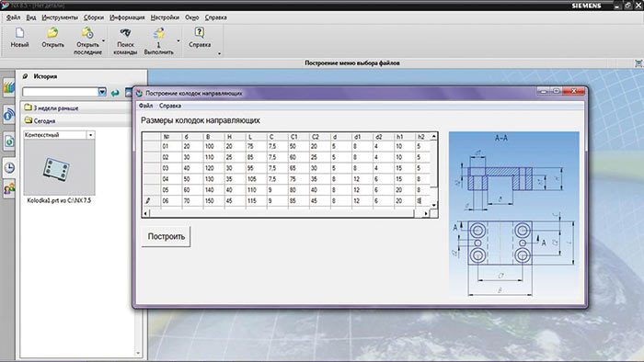644x362 pixels.
Task: Open the main Файл menu
Action: tap(13, 17)
